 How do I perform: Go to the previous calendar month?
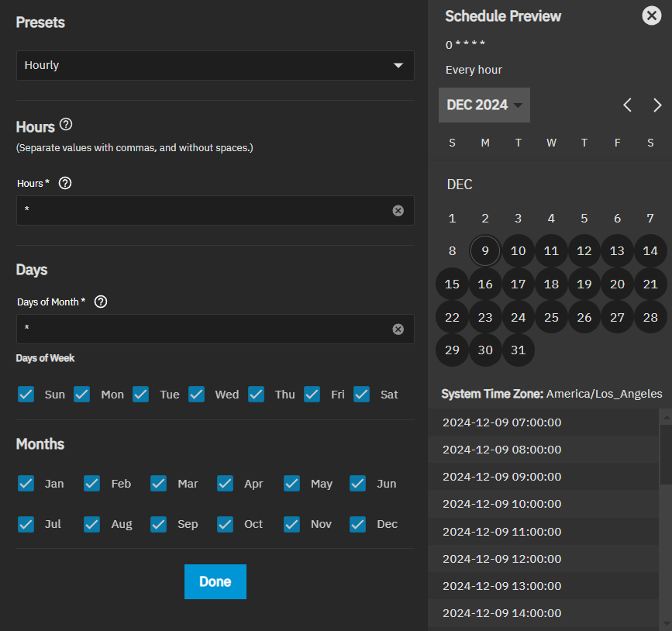click(x=628, y=105)
